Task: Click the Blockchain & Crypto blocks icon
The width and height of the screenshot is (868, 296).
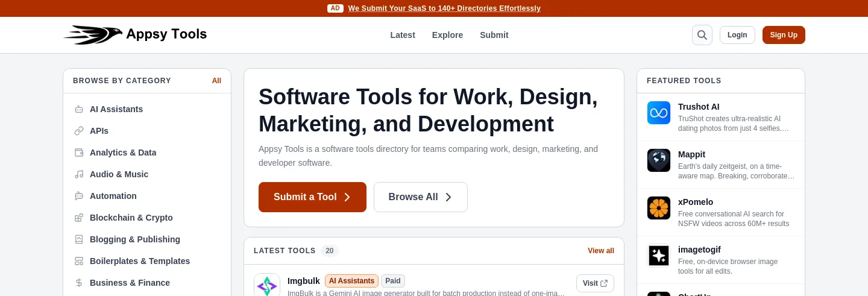Action: pos(79,218)
